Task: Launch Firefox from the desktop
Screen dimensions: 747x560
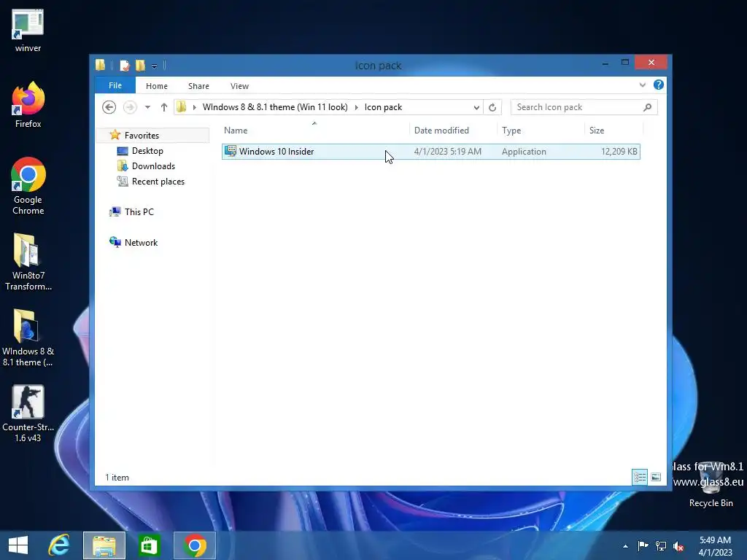Action: click(x=28, y=105)
